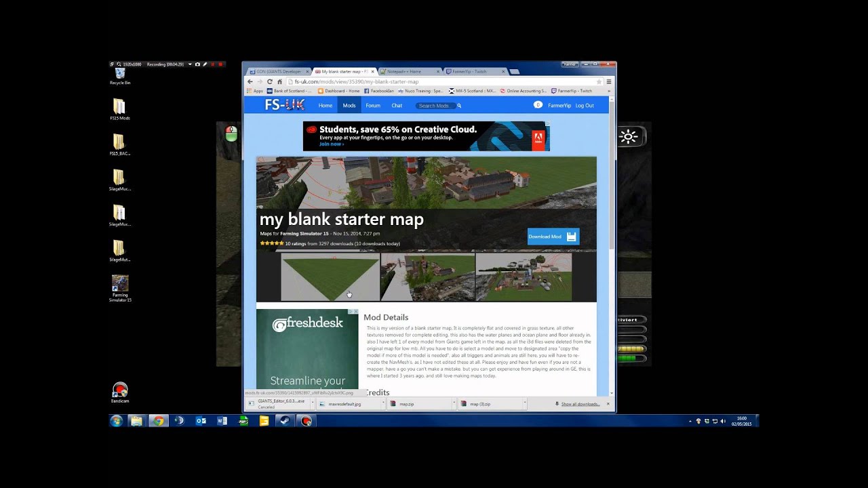Click the Bandicam taskbar icon

(307, 421)
